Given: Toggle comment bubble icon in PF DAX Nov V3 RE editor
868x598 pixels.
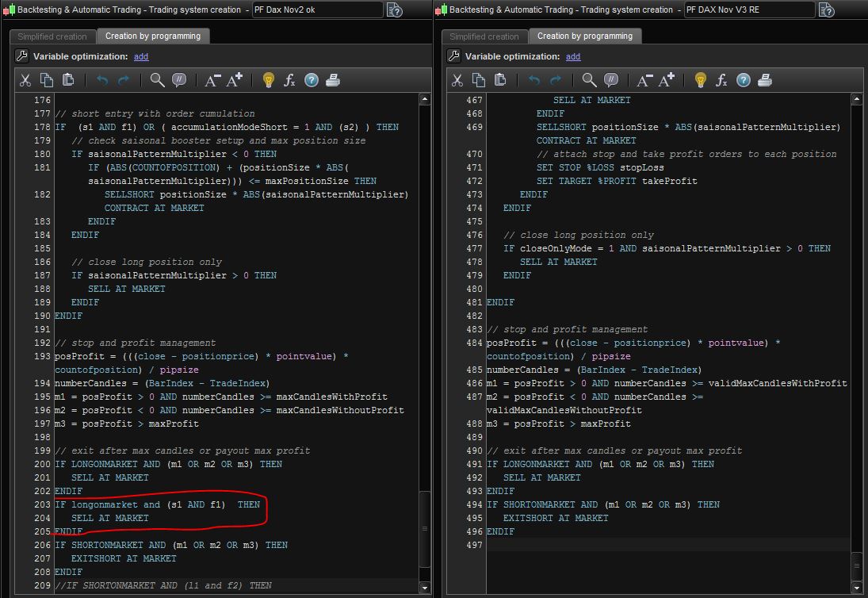Looking at the screenshot, I should pos(611,80).
